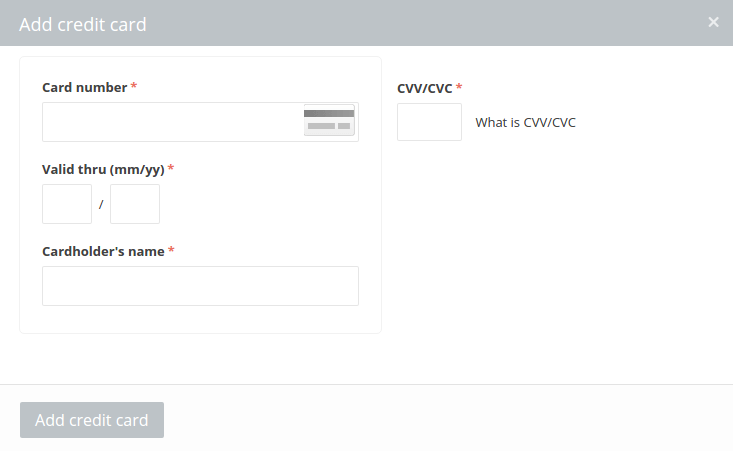This screenshot has height=451, width=733.
Task: Click the Valid thru (mm/yy) label
Action: [x=103, y=169]
